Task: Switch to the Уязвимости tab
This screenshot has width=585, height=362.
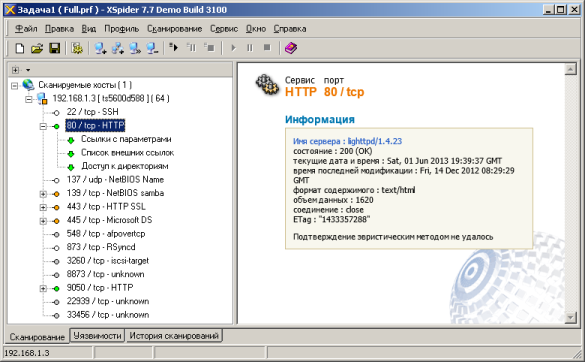Action: [97, 336]
